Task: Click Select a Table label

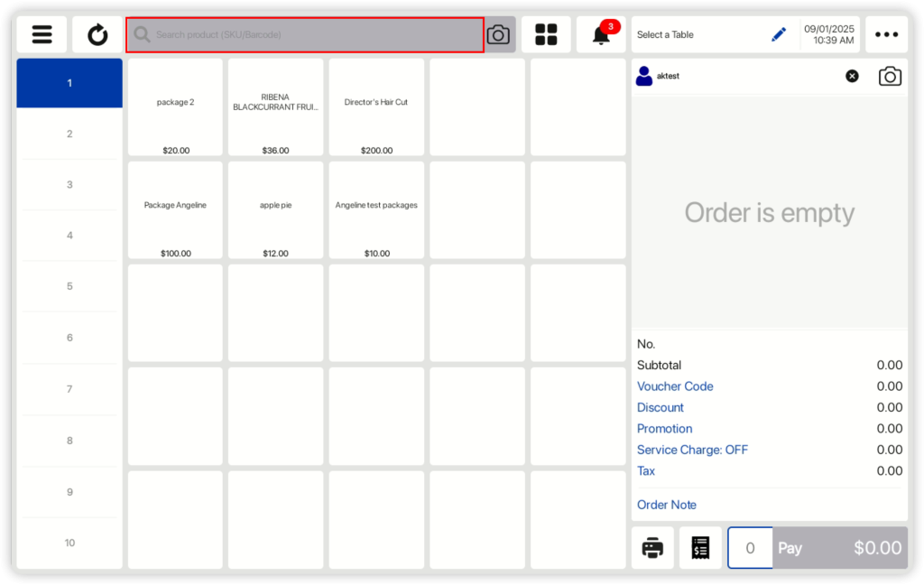Action: click(665, 35)
